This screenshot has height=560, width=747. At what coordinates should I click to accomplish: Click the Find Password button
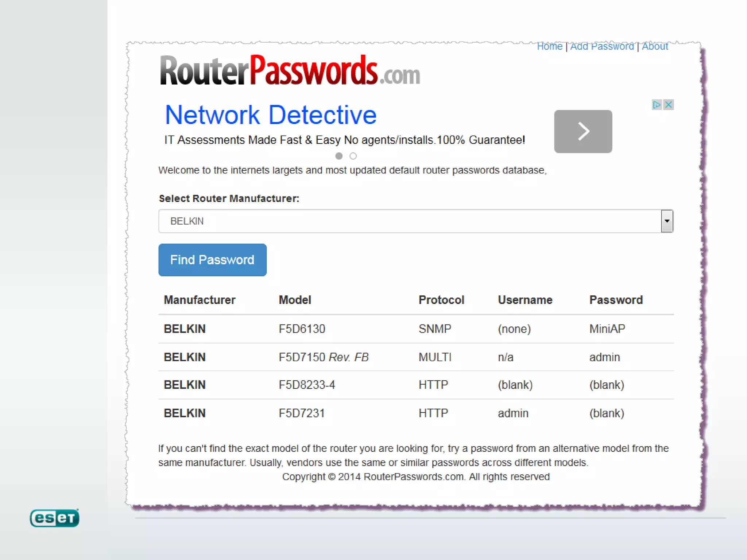coord(212,260)
